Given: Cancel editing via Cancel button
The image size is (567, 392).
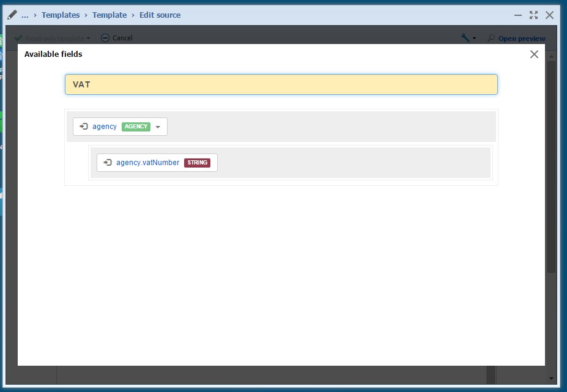Looking at the screenshot, I should [116, 38].
